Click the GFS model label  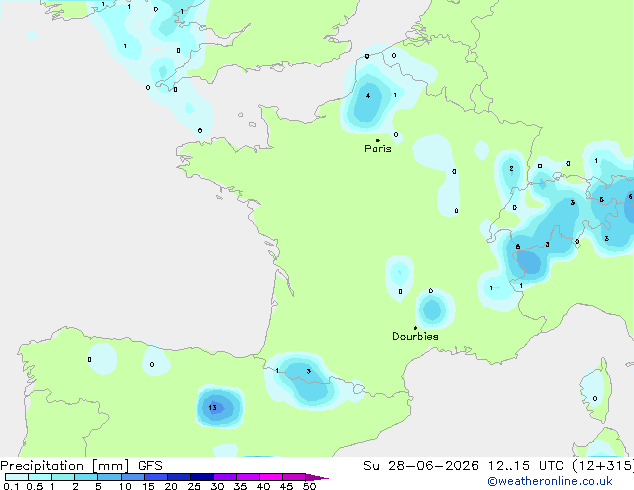[x=150, y=466]
